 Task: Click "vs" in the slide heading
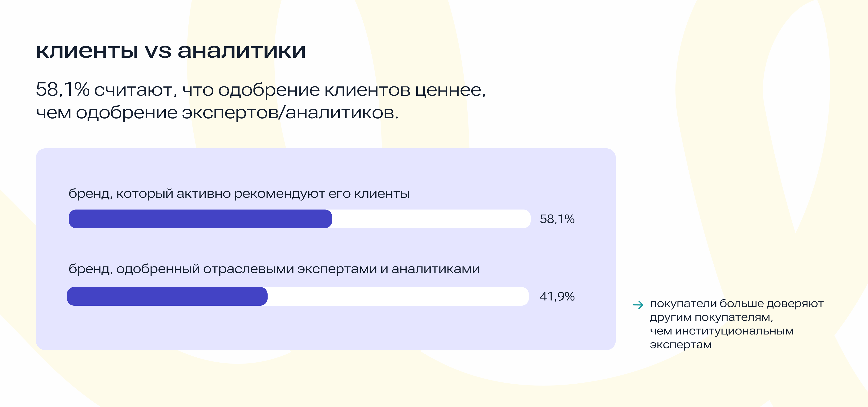pos(158,51)
